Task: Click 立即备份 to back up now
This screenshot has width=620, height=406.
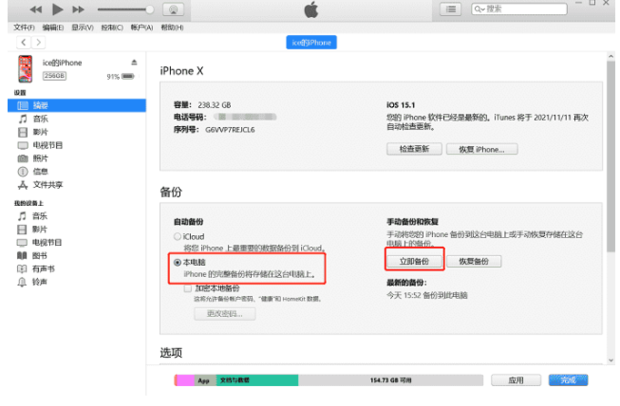Action: 414,261
